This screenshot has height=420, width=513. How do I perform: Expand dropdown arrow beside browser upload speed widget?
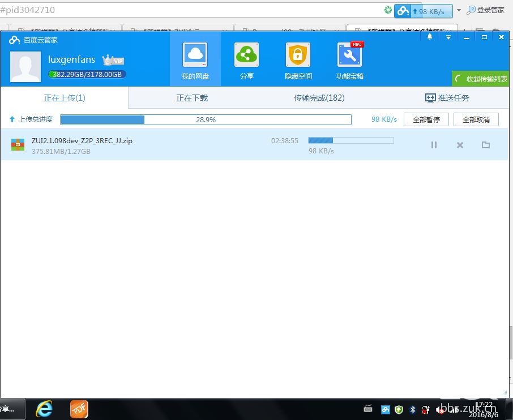pos(458,10)
